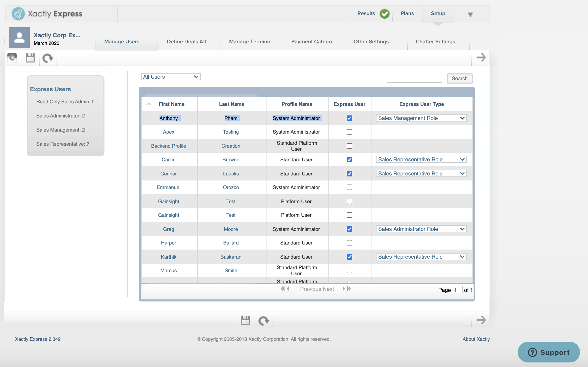Open the Caitlin first name link
The height and width of the screenshot is (367, 588).
(169, 160)
